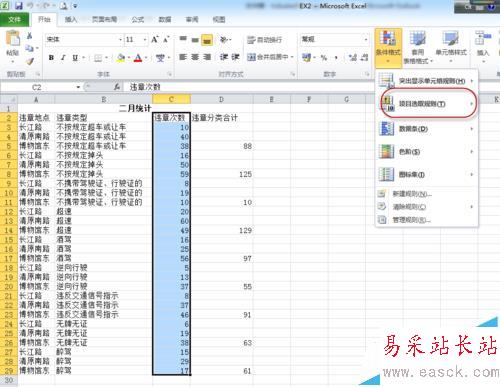Toggle Underline formatting

point(75,58)
